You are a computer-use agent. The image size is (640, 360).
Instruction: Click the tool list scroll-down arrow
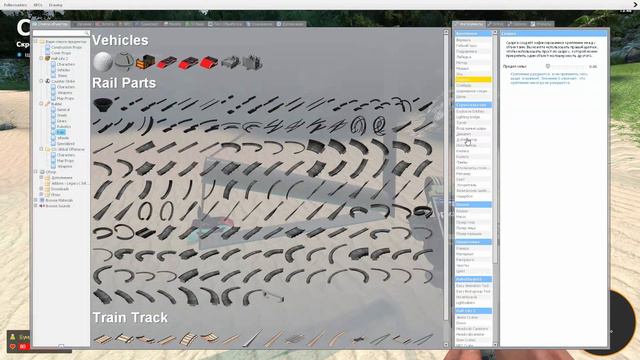pos(495,345)
